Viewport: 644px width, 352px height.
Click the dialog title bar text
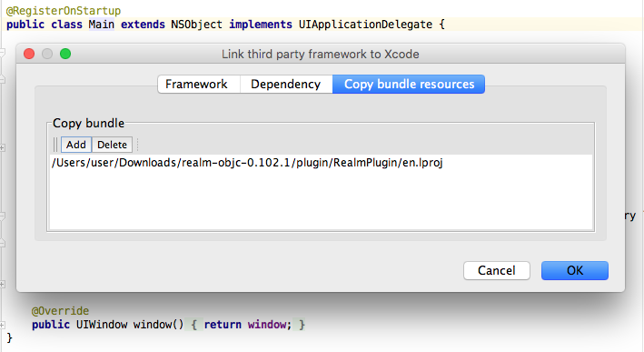click(x=321, y=55)
